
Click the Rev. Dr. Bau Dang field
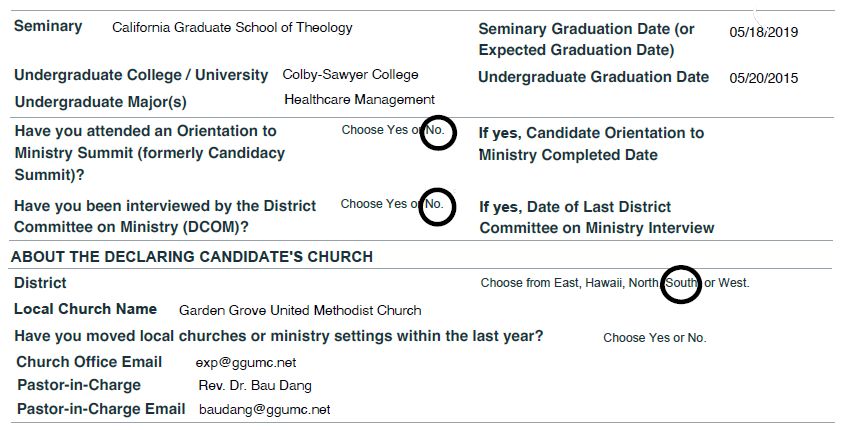pos(255,385)
